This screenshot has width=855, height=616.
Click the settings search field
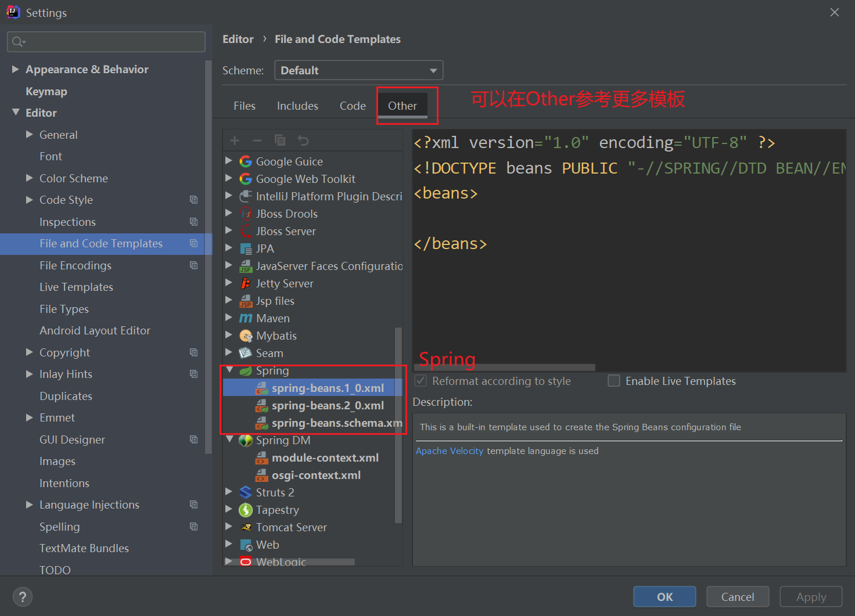click(x=106, y=42)
